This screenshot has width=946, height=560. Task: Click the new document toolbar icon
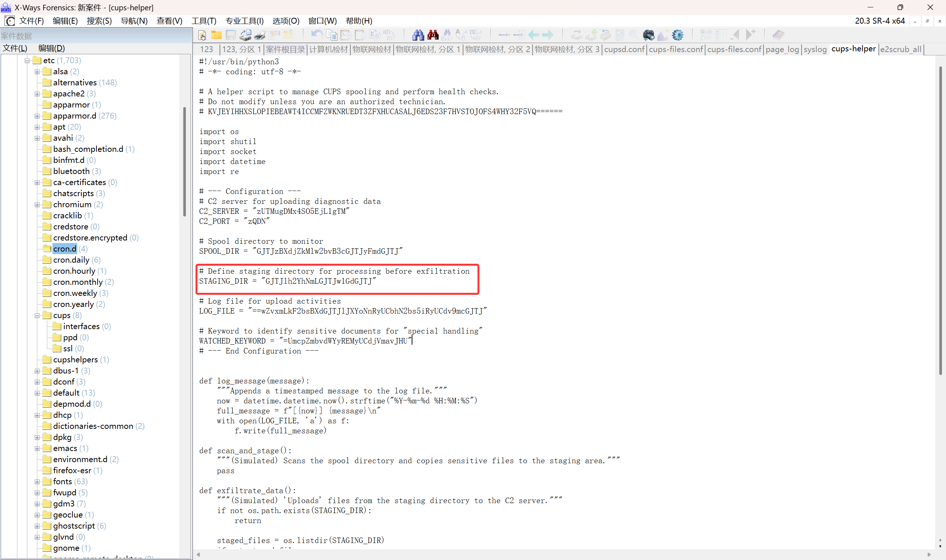pos(203,35)
